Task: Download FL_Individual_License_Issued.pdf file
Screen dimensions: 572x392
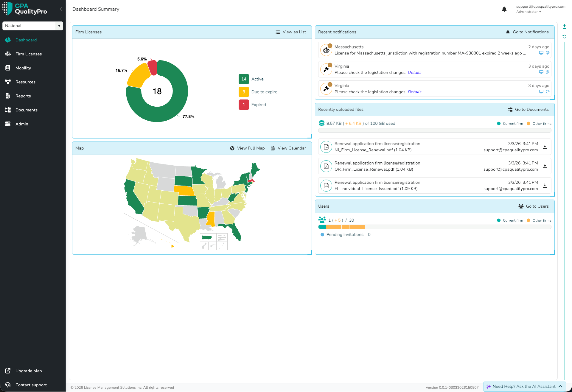Action: [545, 186]
